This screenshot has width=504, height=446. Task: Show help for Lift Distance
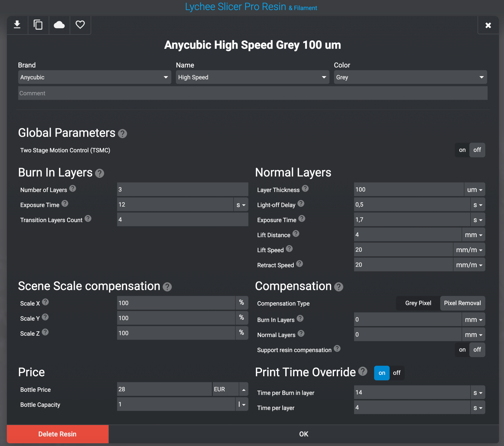(x=296, y=233)
